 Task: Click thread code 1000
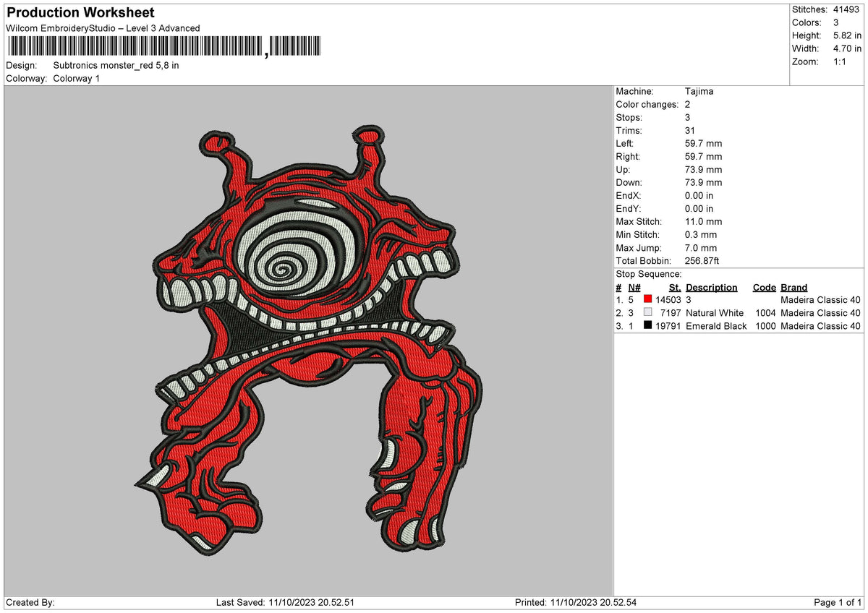tap(765, 326)
